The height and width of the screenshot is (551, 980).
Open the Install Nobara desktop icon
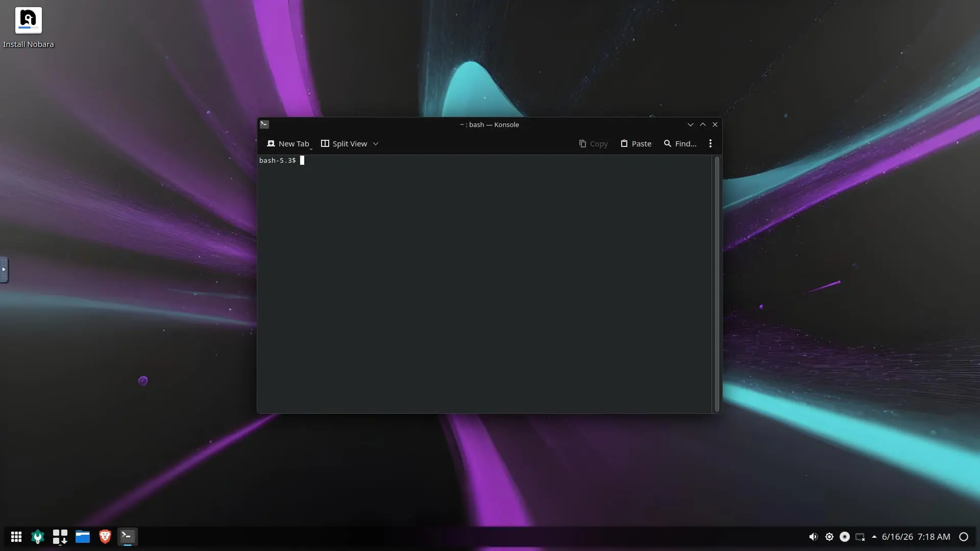pos(28,28)
